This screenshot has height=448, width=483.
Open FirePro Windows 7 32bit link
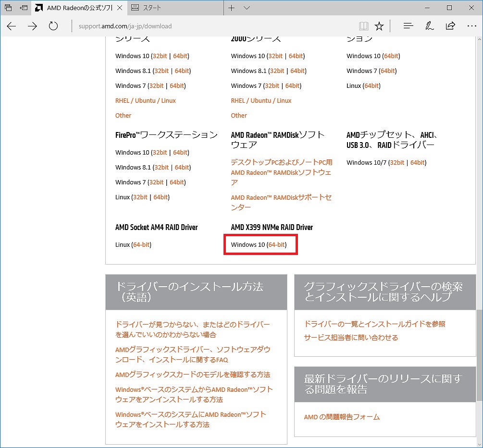[157, 182]
